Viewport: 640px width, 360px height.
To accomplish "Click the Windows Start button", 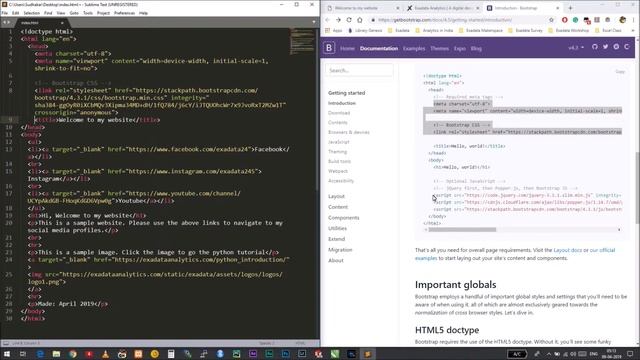I will (7, 354).
